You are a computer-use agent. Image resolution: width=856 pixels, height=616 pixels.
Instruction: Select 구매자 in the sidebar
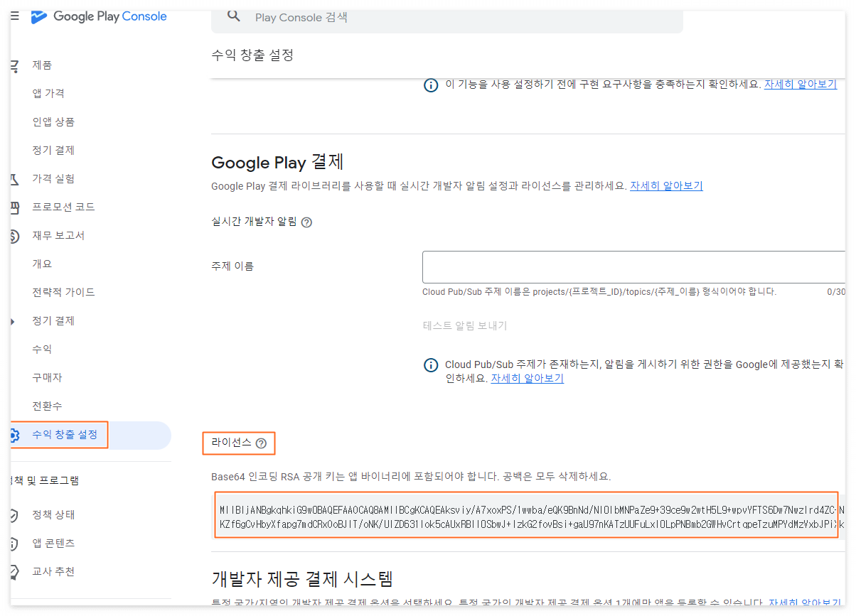(47, 377)
